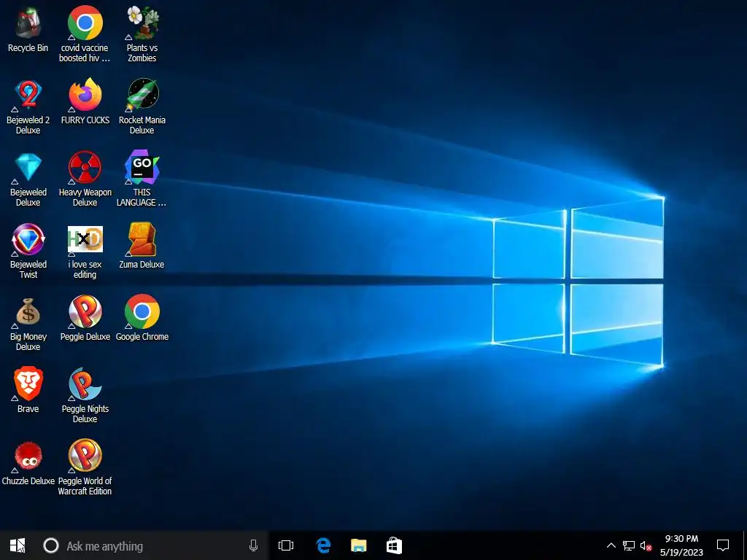Image resolution: width=747 pixels, height=560 pixels.
Task: Select the HxD editor shortcut icon
Action: pos(85,239)
